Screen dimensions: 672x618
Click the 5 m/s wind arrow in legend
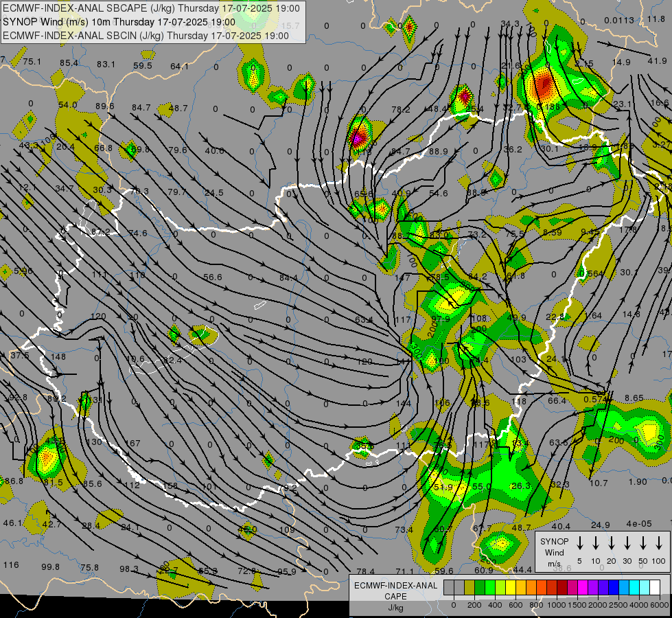(579, 543)
